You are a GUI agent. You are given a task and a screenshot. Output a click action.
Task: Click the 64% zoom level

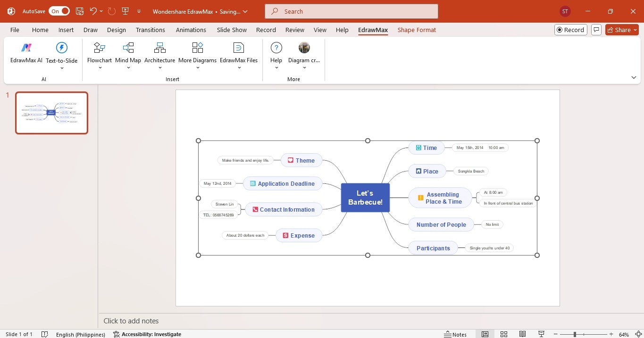pyautogui.click(x=624, y=334)
